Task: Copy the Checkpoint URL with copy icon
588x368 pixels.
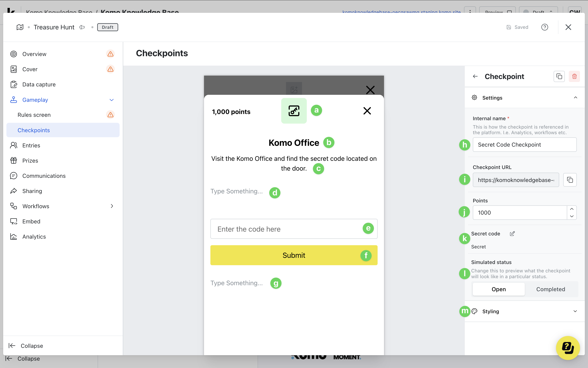Action: 570,180
